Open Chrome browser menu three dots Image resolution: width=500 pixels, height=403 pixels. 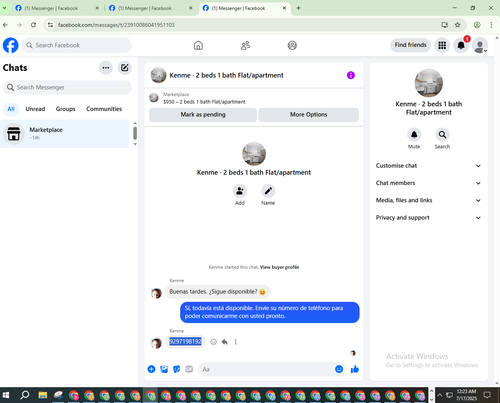coord(491,25)
